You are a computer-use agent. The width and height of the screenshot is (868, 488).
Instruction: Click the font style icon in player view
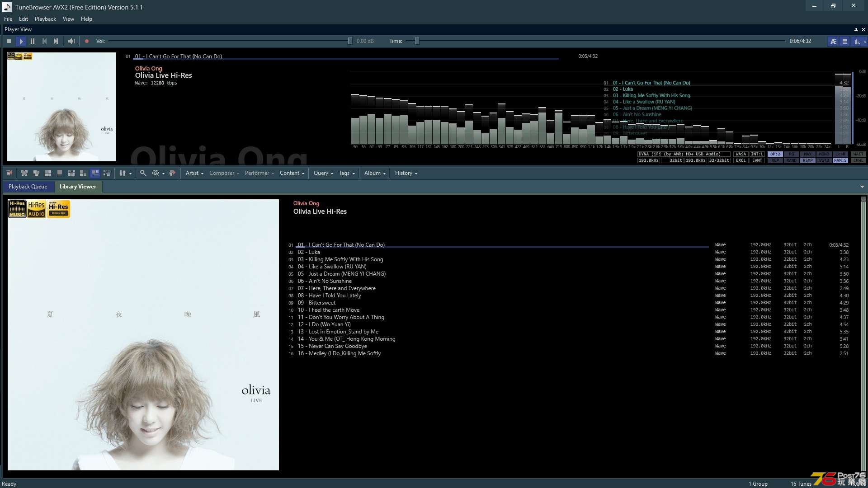click(x=833, y=41)
